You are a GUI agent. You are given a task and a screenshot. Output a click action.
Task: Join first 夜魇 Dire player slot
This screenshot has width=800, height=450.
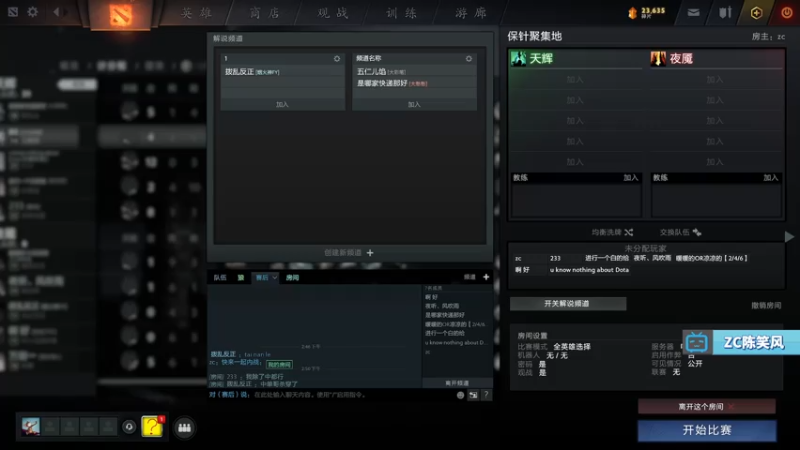tap(715, 80)
